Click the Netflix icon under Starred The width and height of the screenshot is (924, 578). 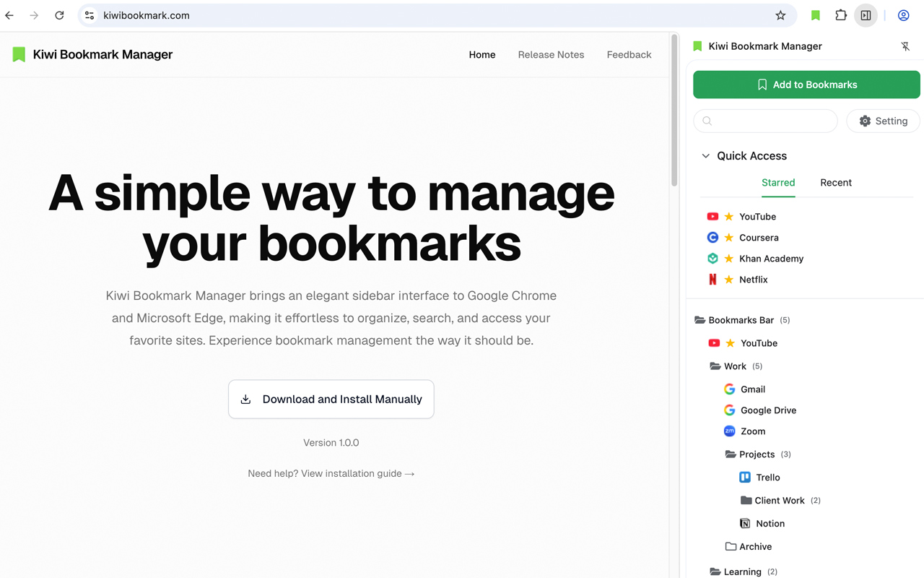(x=713, y=280)
